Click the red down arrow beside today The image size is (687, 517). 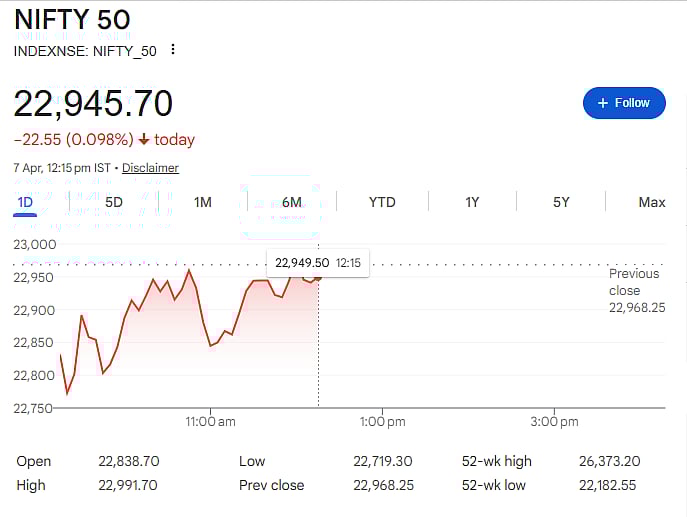click(144, 140)
